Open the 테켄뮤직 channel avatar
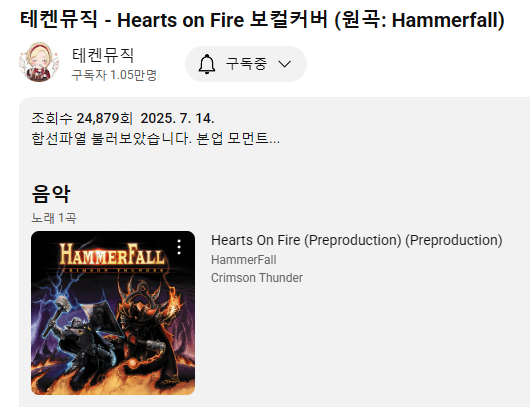530x407 pixels. point(39,62)
